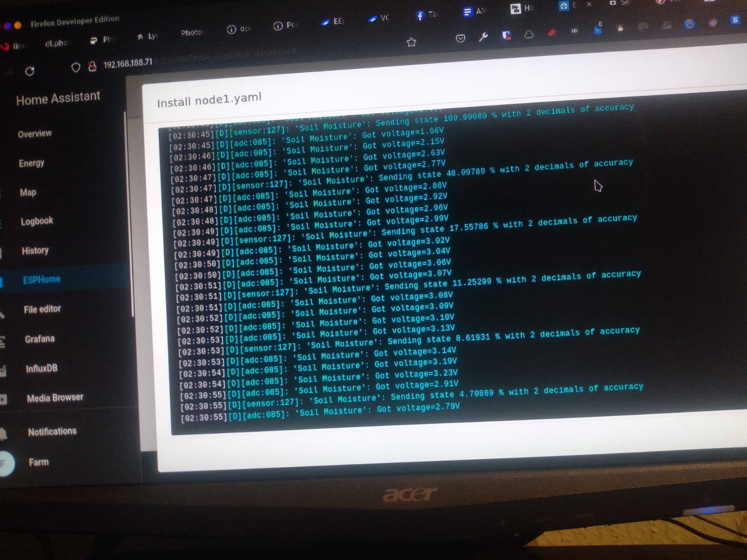Open the wrench developer tools icon
This screenshot has width=747, height=560.
tap(483, 36)
